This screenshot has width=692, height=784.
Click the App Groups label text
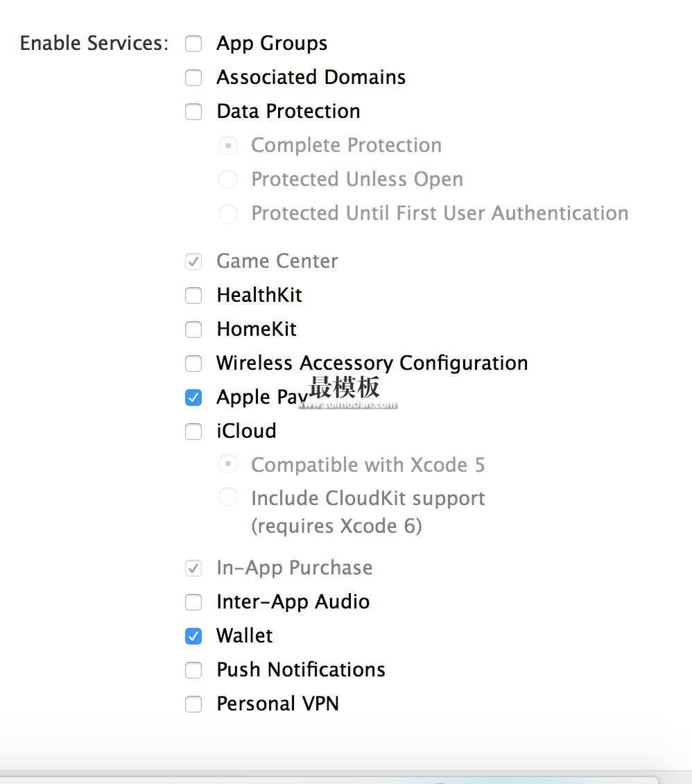(x=272, y=44)
